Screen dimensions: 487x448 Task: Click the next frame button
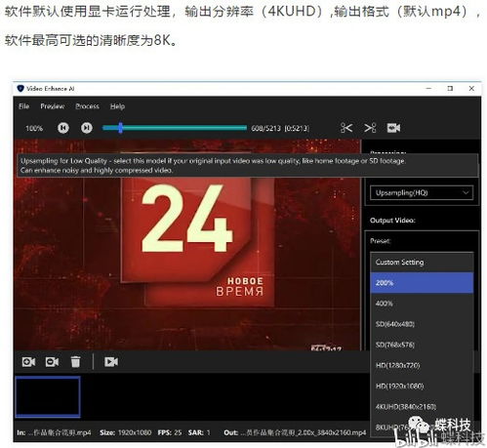(87, 128)
